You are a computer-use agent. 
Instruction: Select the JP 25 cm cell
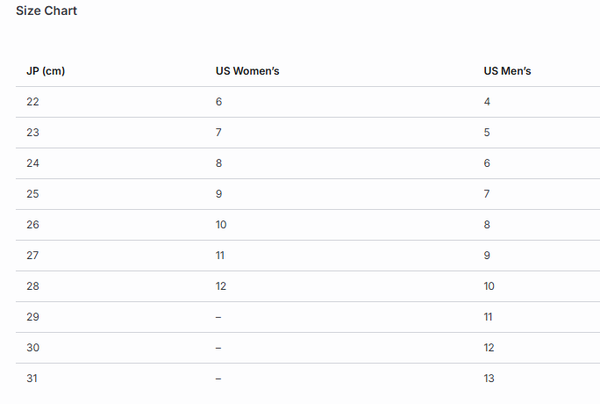[33, 194]
